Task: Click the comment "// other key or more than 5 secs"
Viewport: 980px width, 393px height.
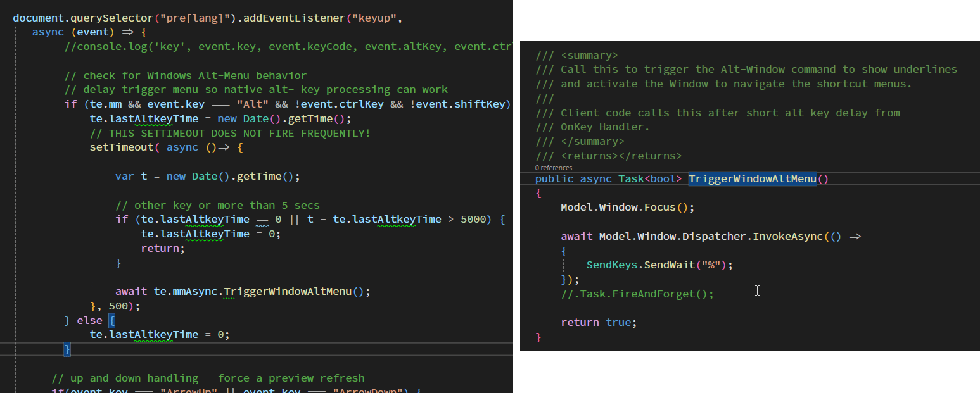Action: coord(217,206)
